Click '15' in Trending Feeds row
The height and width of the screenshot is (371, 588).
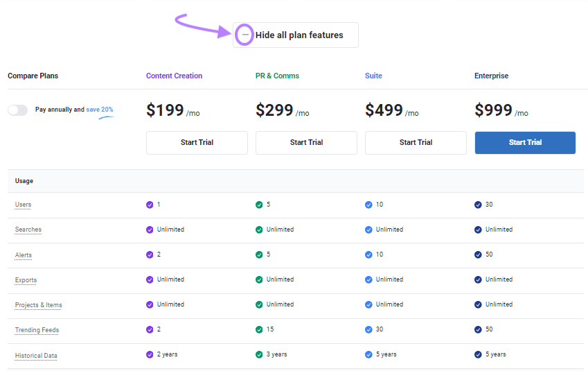[x=270, y=329]
